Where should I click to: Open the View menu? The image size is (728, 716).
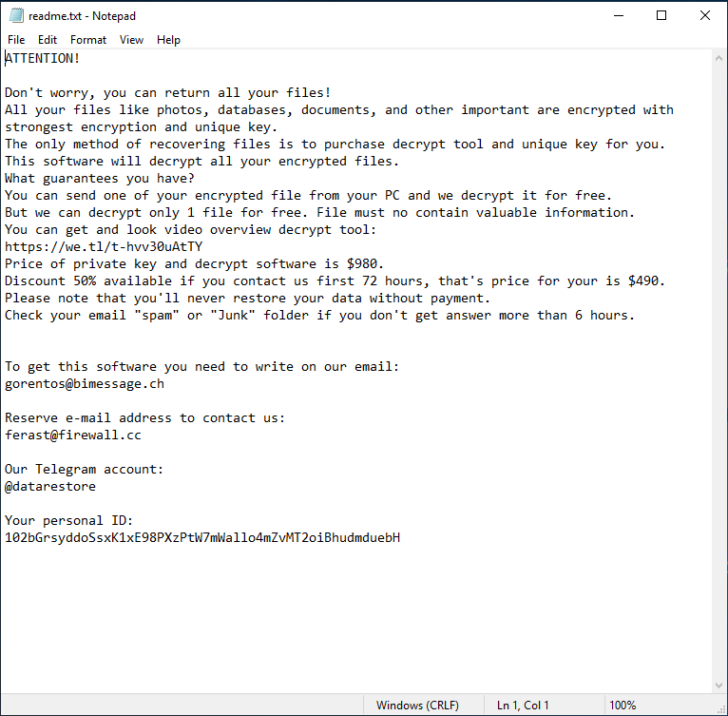point(131,40)
